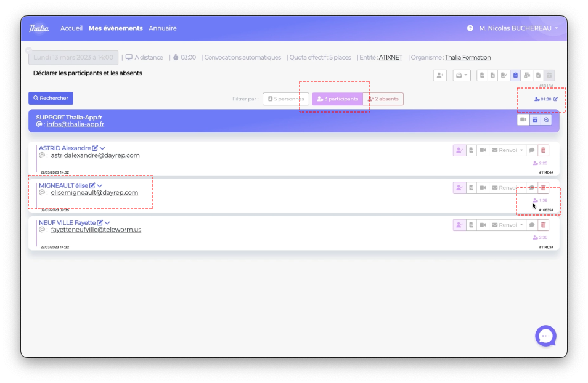The height and width of the screenshot is (383, 588).
Task: Toggle presence status for ASTRID Alexandre
Action: (x=459, y=150)
